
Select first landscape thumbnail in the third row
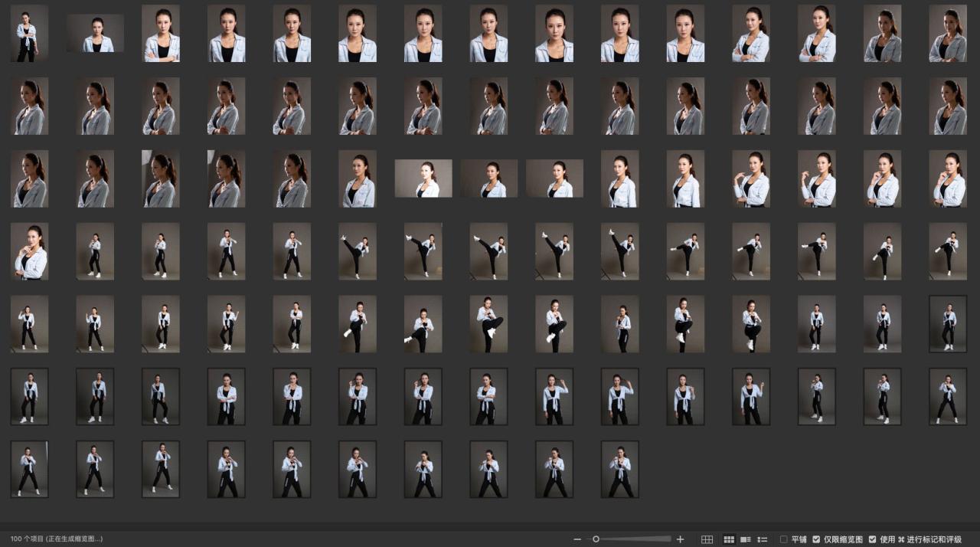[423, 179]
